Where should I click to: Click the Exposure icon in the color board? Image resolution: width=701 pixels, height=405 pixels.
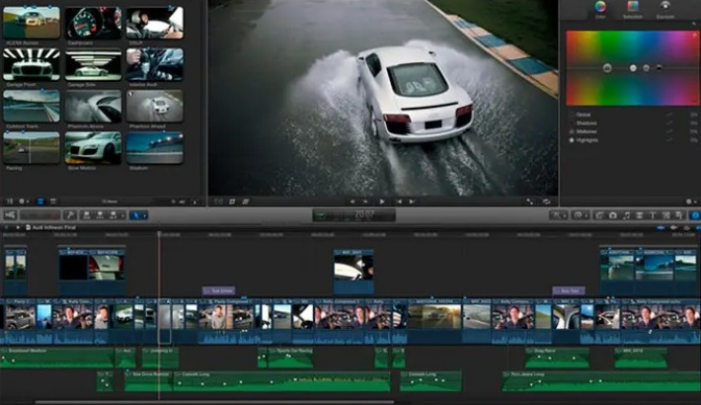[666, 8]
